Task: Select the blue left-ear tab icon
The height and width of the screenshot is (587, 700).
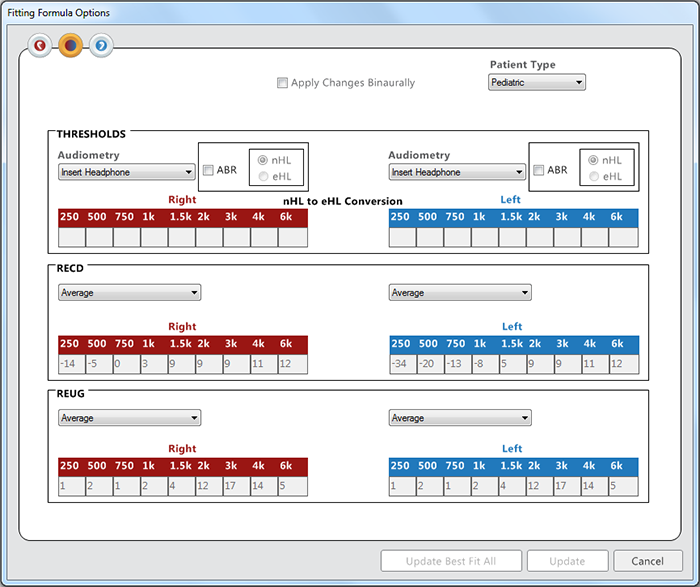Action: [x=101, y=46]
